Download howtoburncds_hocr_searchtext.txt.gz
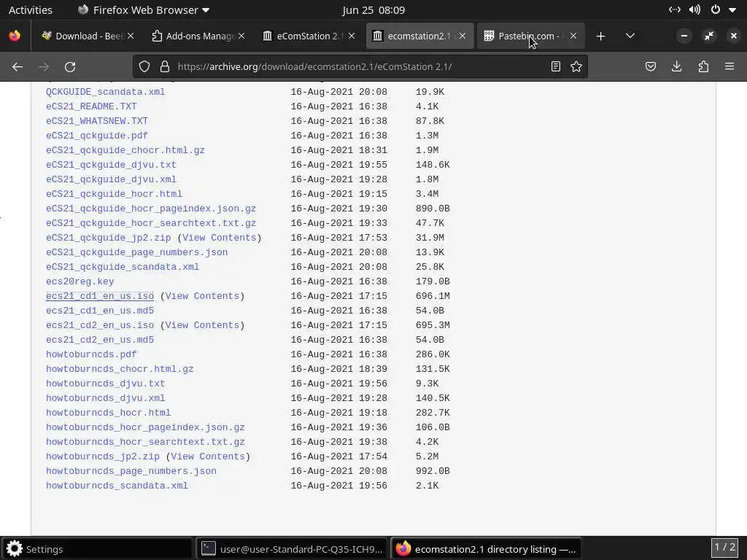 (x=146, y=442)
